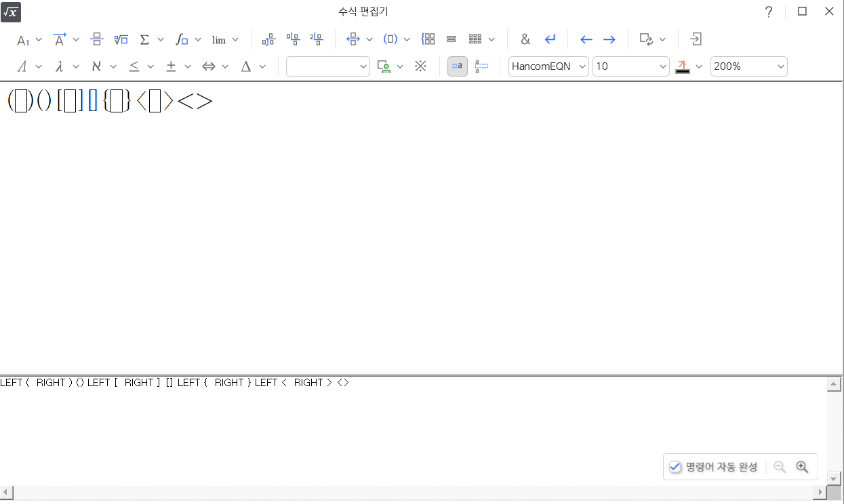Insert a line break with enter arrow
Image resolution: width=844 pixels, height=504 pixels.
click(550, 39)
